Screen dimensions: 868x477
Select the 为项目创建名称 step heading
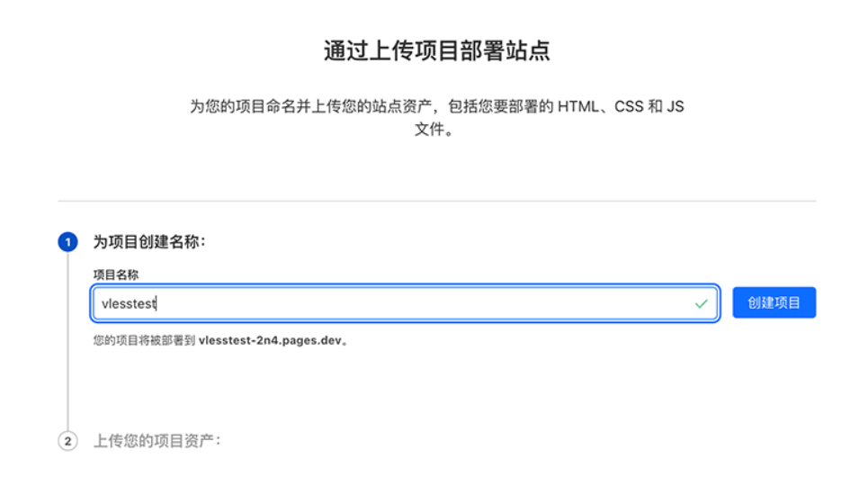click(150, 242)
